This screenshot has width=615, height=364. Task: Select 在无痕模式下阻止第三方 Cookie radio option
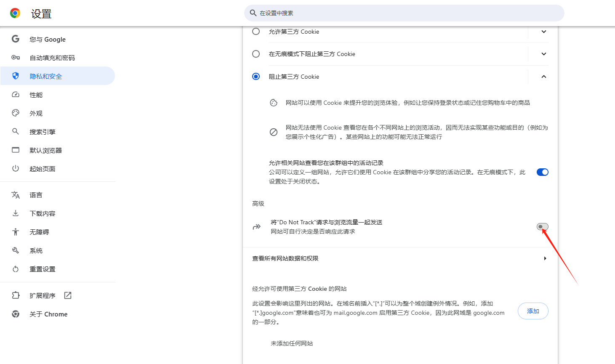[256, 54]
